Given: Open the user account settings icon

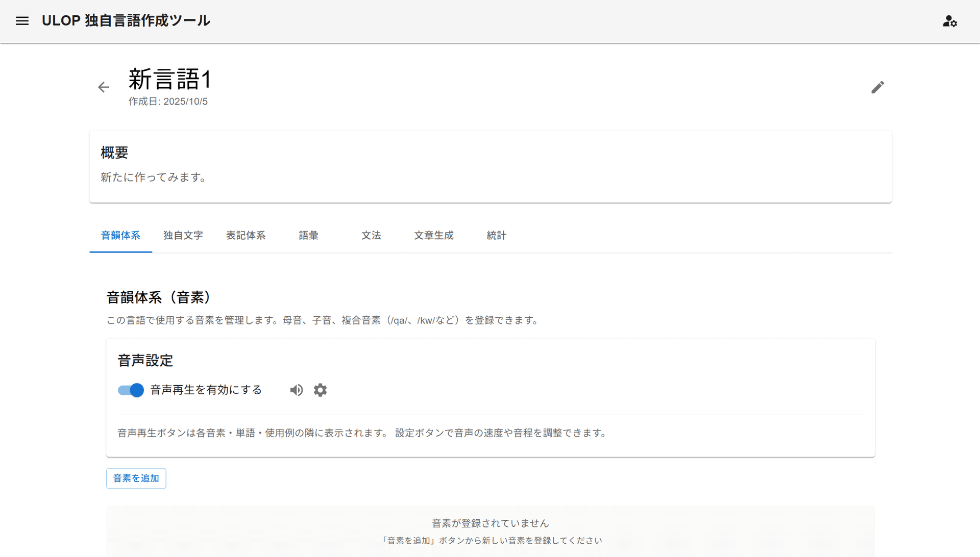Looking at the screenshot, I should tap(949, 21).
